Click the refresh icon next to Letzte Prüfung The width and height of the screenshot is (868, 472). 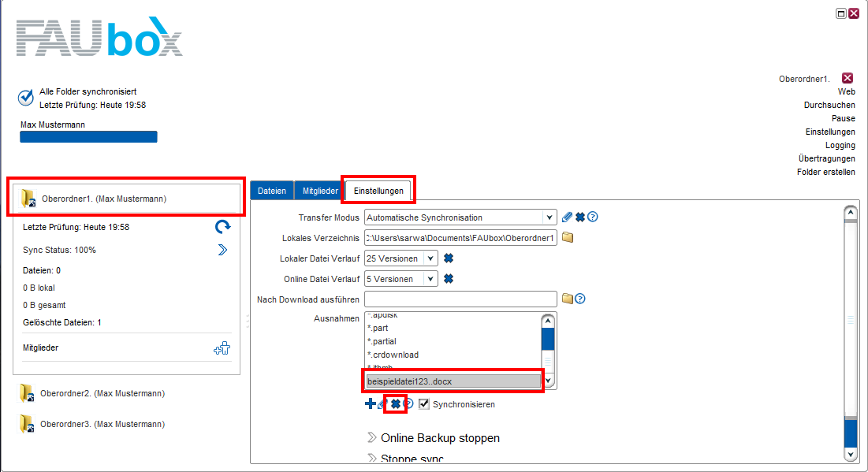point(222,227)
